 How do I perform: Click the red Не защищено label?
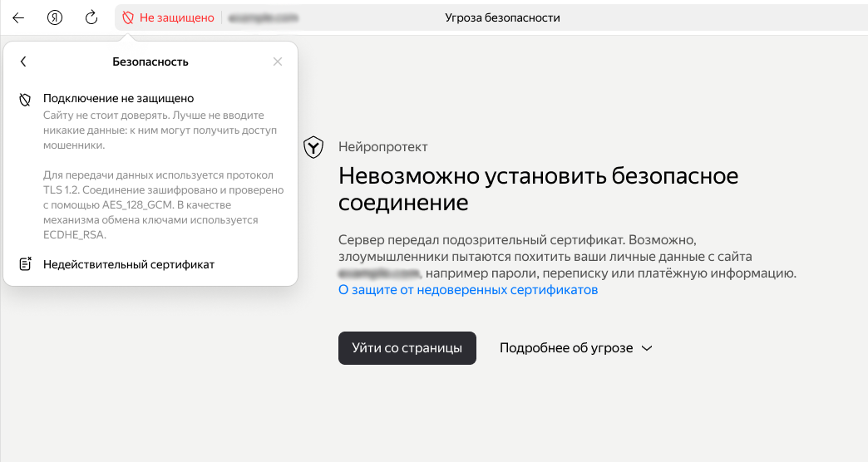[176, 17]
